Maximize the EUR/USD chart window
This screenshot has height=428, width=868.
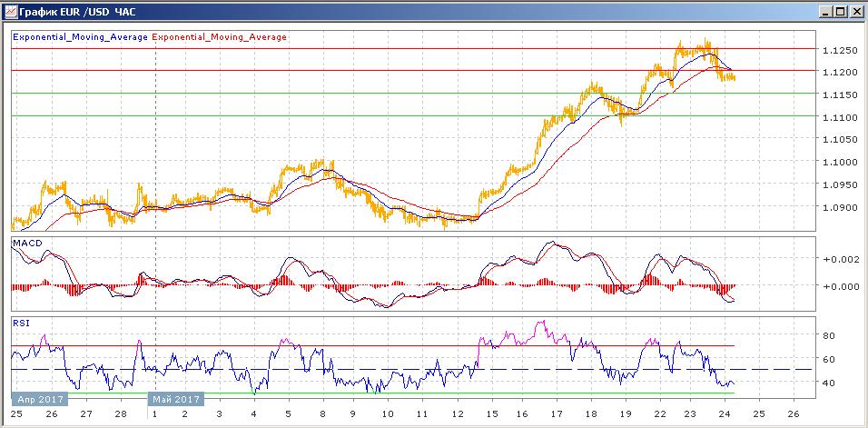pyautogui.click(x=841, y=11)
